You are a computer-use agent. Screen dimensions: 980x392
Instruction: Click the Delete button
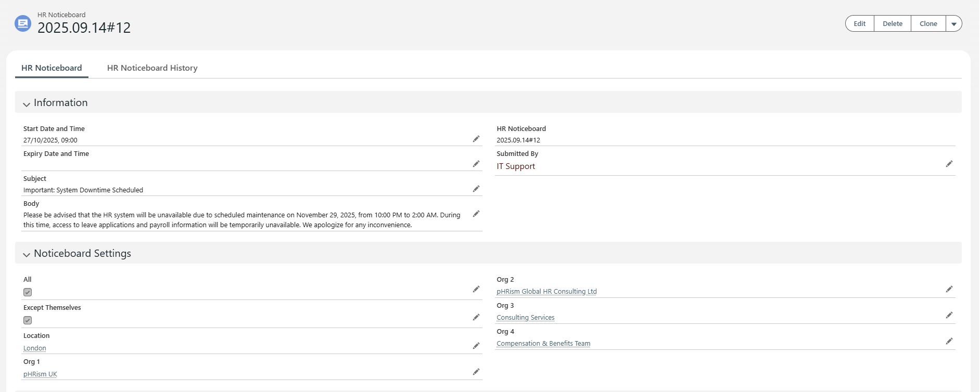[x=892, y=24]
